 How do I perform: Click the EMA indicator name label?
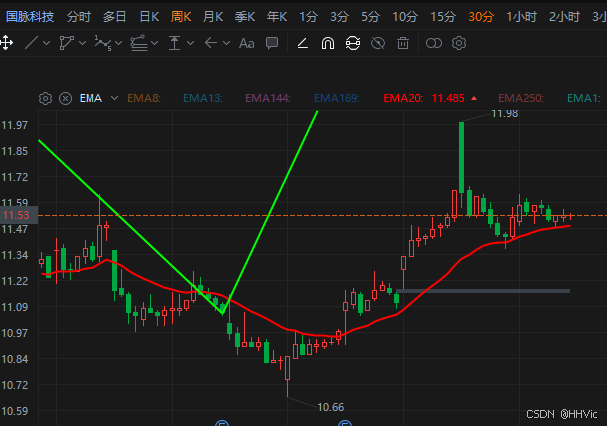click(x=91, y=98)
